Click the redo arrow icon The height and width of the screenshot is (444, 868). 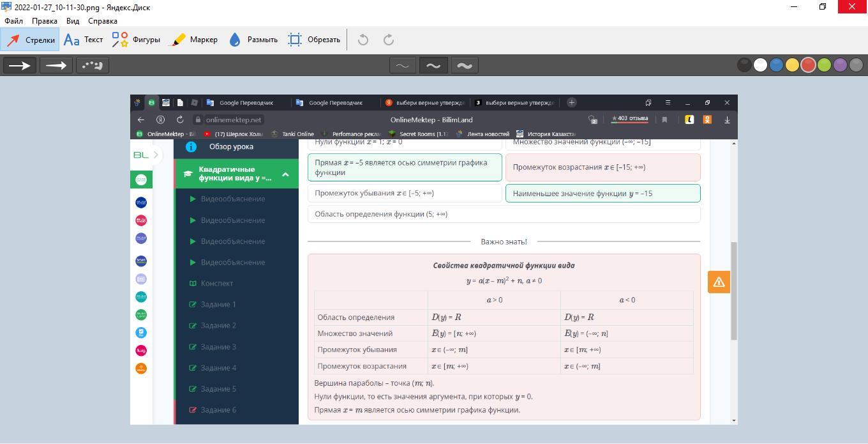(389, 40)
